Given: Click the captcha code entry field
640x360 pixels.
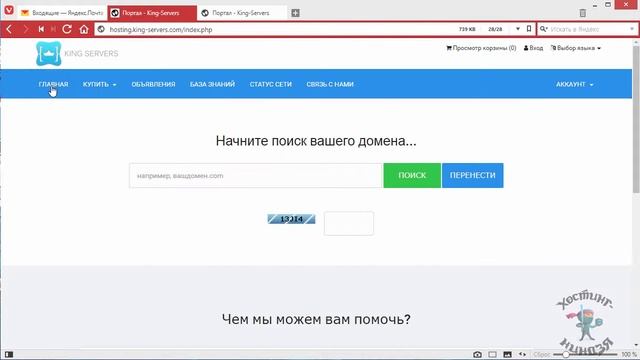Looking at the screenshot, I should tap(349, 223).
